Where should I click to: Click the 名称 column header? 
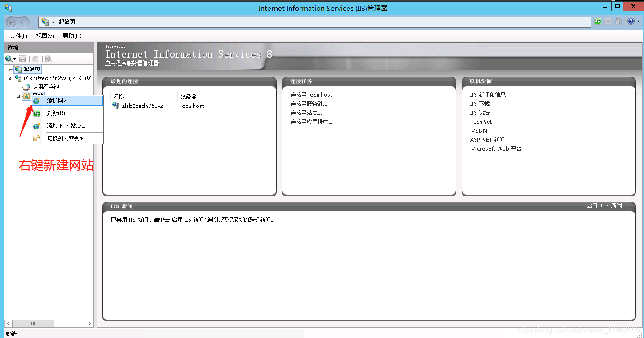[x=144, y=96]
